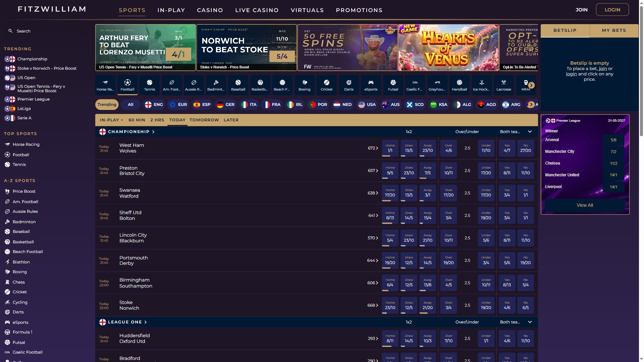Open Ice Hockey in the sports carousel
Image resolution: width=644 pixels, height=362 pixels.
point(482,85)
